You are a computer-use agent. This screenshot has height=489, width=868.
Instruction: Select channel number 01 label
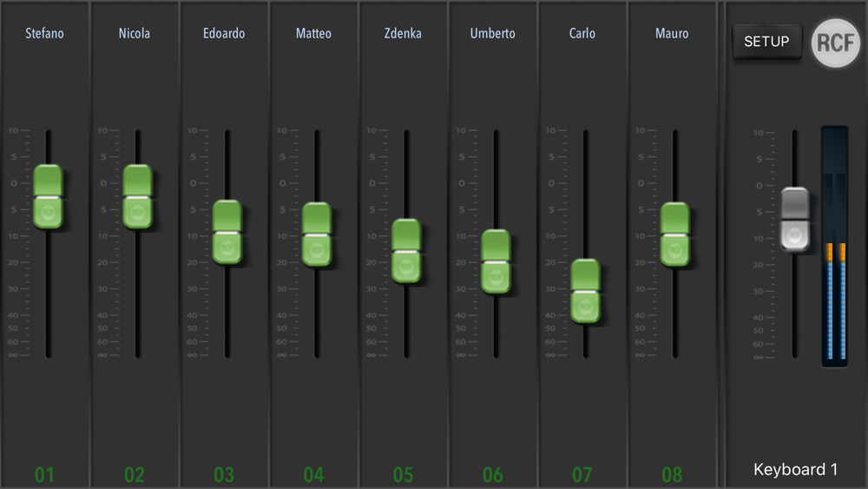tap(44, 474)
